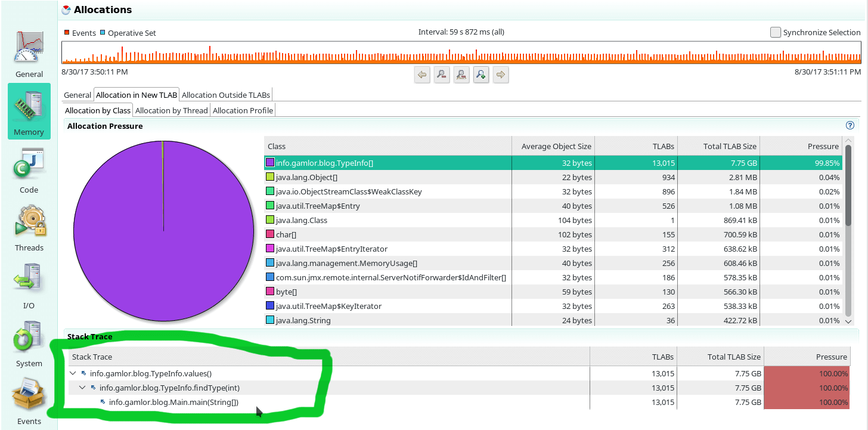Open the Threads sidebar group
This screenshot has height=430, width=868.
(x=29, y=228)
